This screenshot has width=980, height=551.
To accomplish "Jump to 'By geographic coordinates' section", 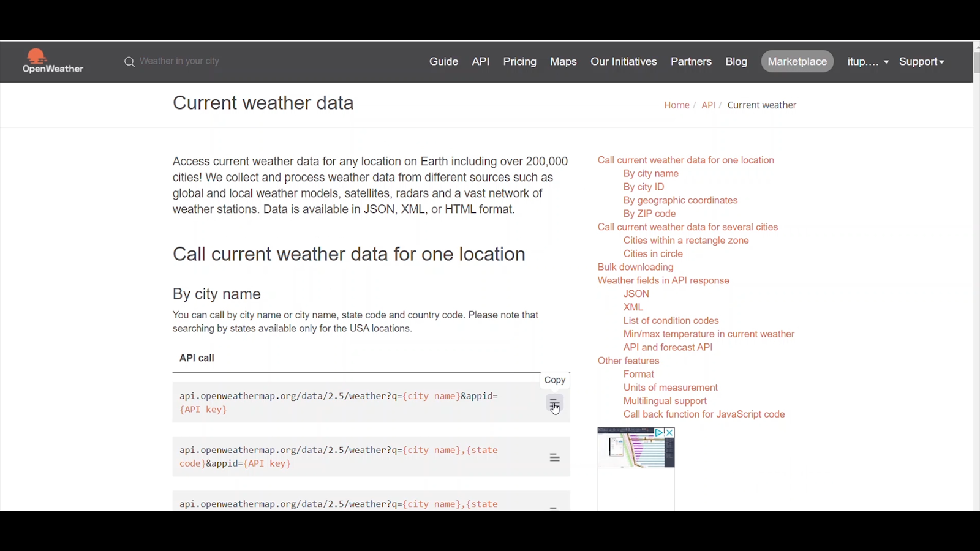I will coord(680,201).
